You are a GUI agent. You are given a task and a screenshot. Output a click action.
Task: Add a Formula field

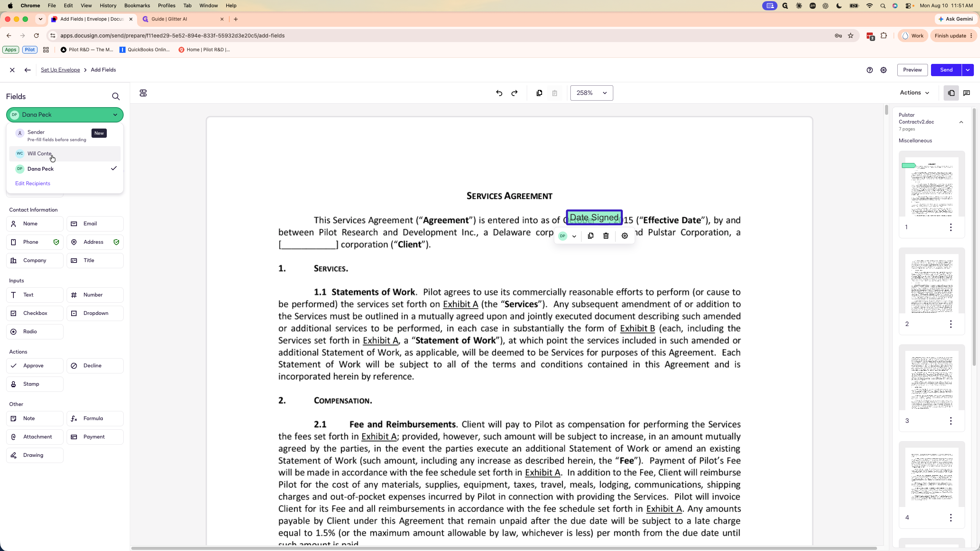[x=95, y=419]
